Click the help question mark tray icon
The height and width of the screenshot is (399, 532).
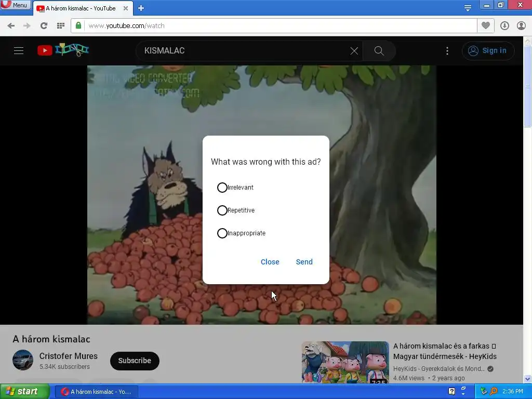(451, 392)
